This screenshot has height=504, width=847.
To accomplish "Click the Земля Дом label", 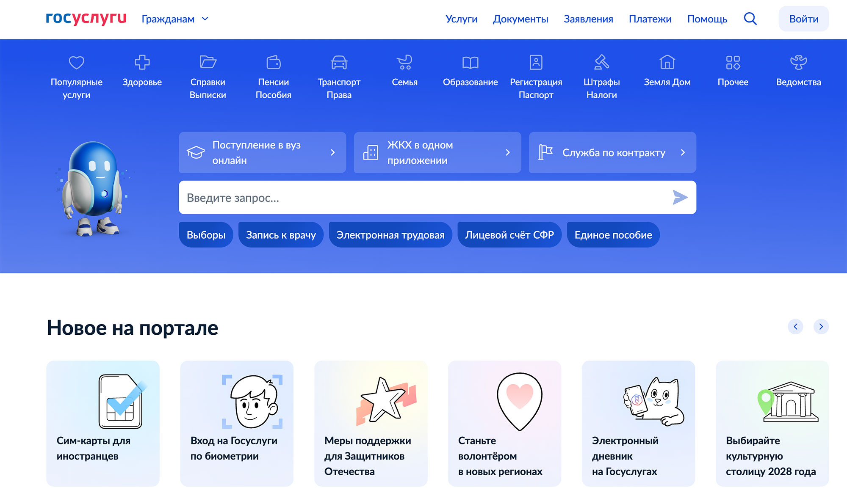I will pyautogui.click(x=667, y=82).
